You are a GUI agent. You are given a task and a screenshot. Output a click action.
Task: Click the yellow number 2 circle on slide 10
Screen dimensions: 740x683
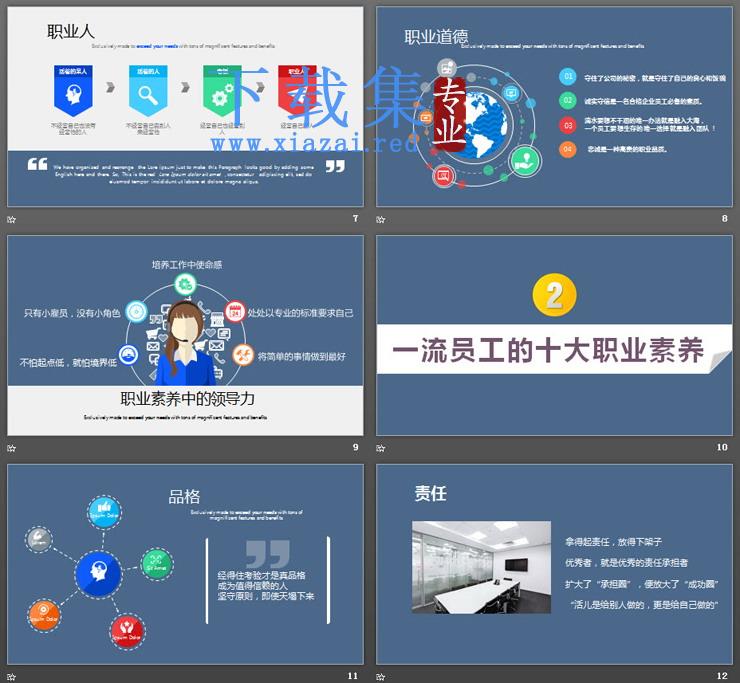coord(555,295)
